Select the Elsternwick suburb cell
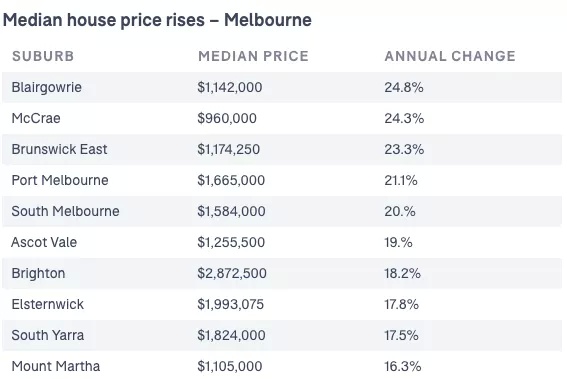Image resolution: width=567 pixels, height=379 pixels. point(48,305)
